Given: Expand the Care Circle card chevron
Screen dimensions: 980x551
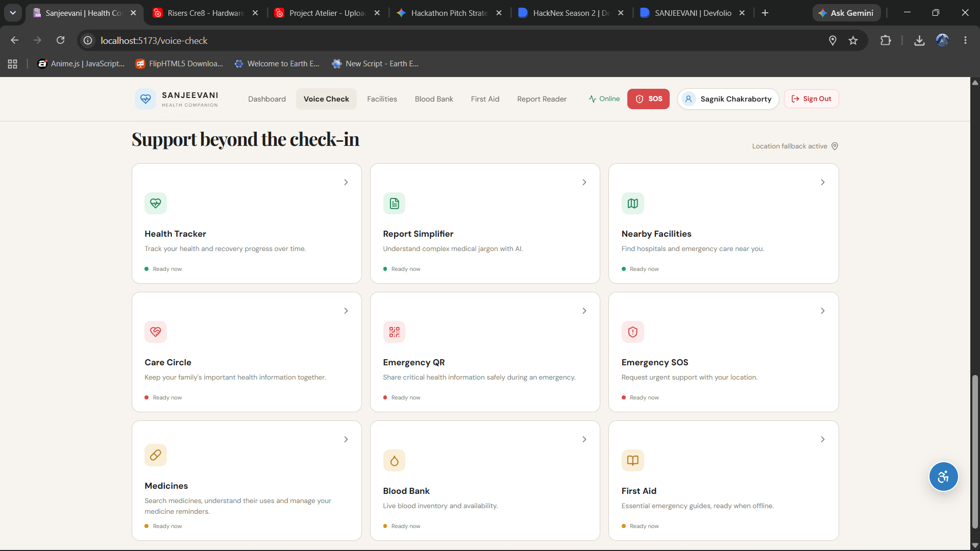Looking at the screenshot, I should (x=346, y=311).
